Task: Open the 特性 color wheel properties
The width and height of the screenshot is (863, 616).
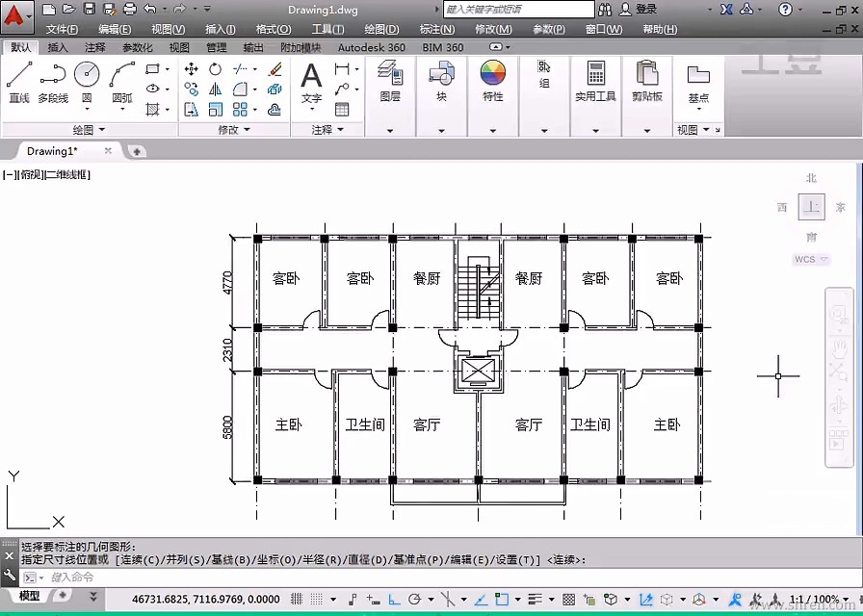Action: click(493, 75)
